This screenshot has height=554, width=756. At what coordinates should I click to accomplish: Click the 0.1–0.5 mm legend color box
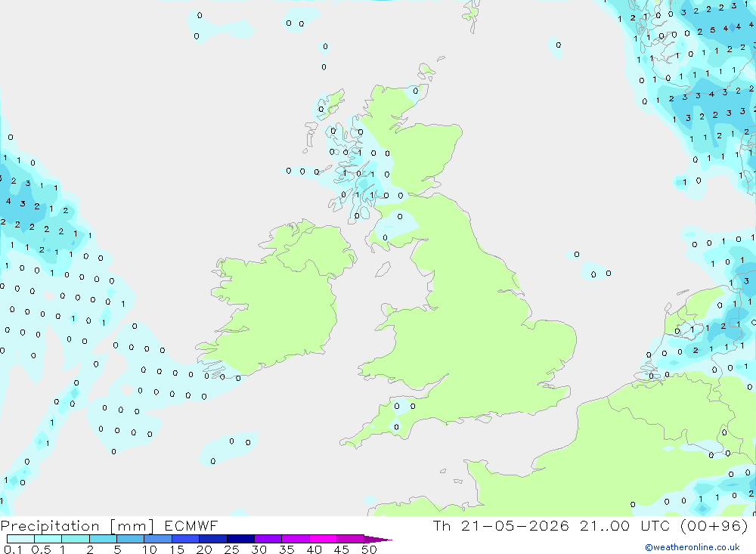[x=20, y=539]
